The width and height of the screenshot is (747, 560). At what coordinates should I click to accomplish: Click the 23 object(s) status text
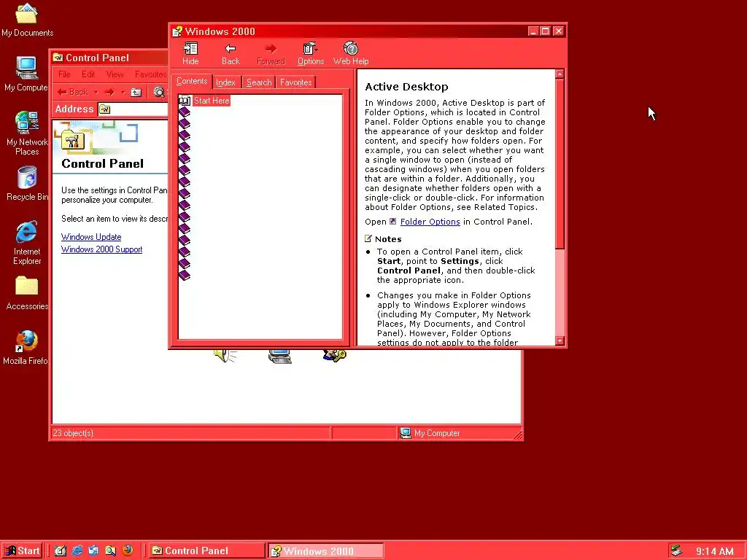[73, 433]
